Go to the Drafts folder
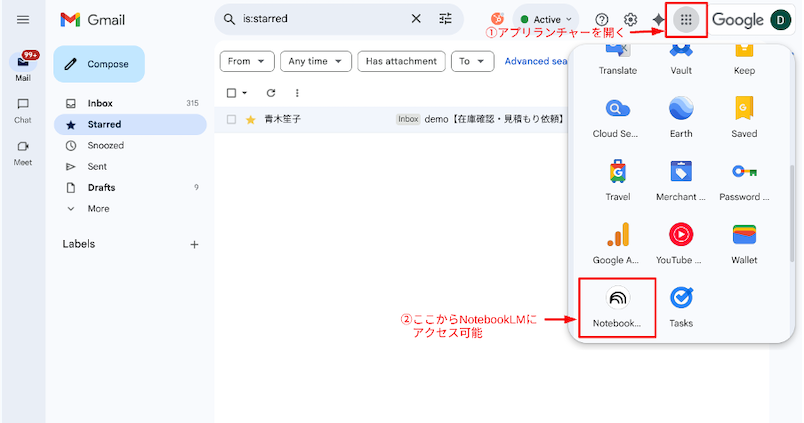804x423 pixels. (x=130, y=188)
